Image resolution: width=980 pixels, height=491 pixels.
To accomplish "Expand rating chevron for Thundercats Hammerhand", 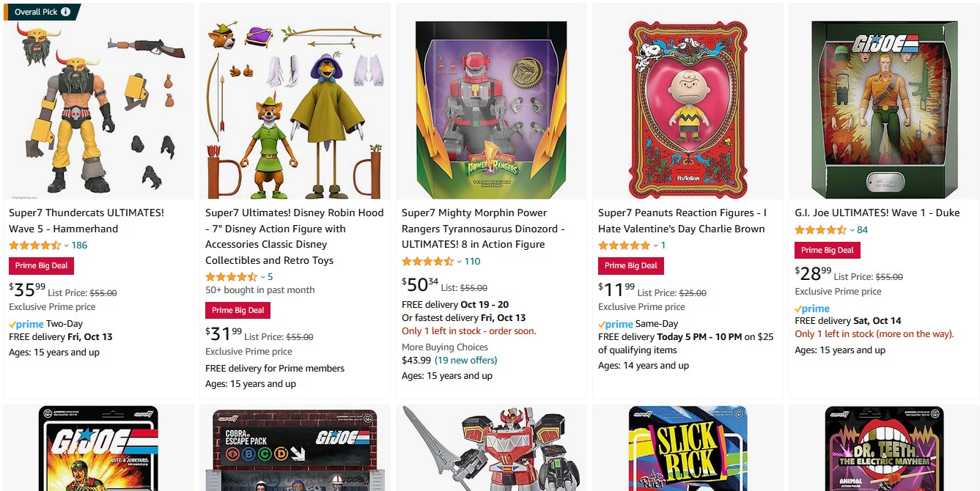I will [66, 245].
